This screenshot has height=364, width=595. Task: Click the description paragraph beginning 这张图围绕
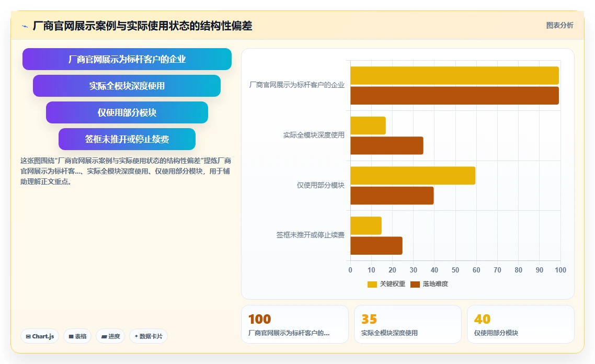[x=125, y=171]
